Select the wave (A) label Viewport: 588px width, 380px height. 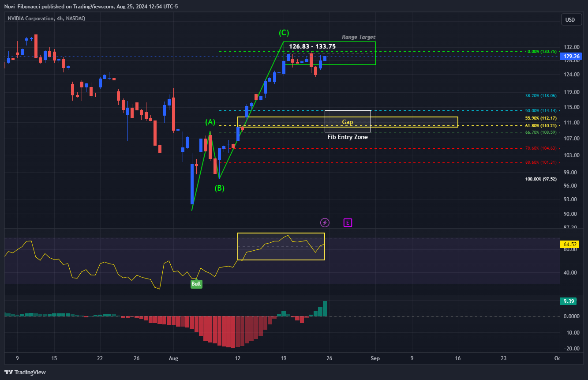coord(210,122)
